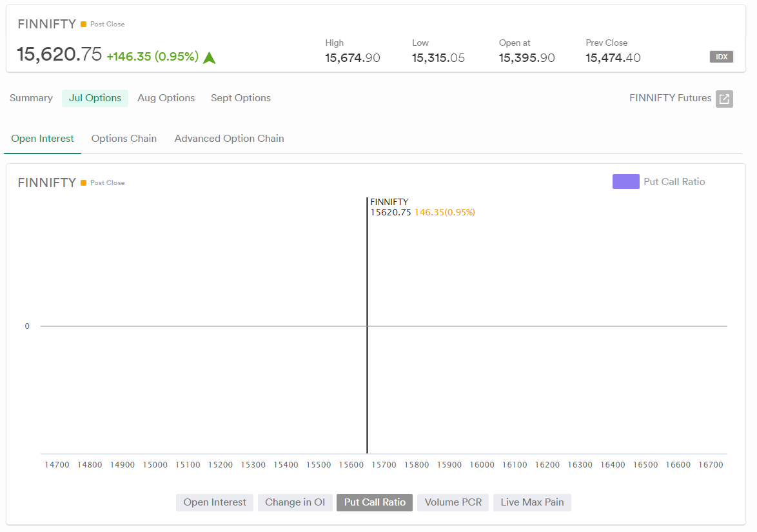Image resolution: width=757 pixels, height=532 pixels.
Task: Switch to Sept Options tab
Action: [241, 98]
